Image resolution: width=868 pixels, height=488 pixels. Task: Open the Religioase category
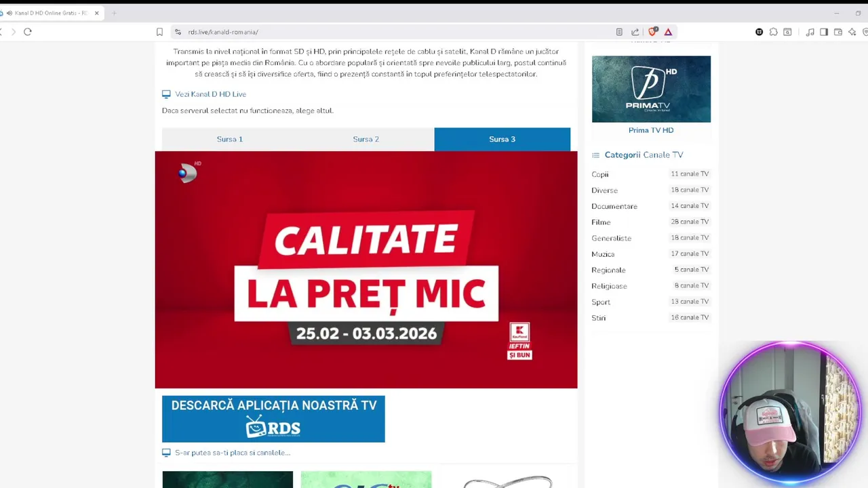[x=609, y=286]
